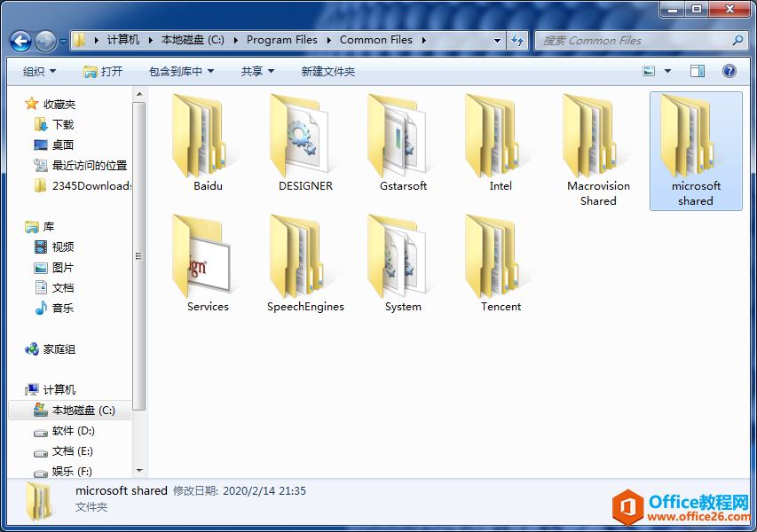The height and width of the screenshot is (532, 757).
Task: Click the 2020/2/14 21:35 modified date
Action: (x=264, y=491)
